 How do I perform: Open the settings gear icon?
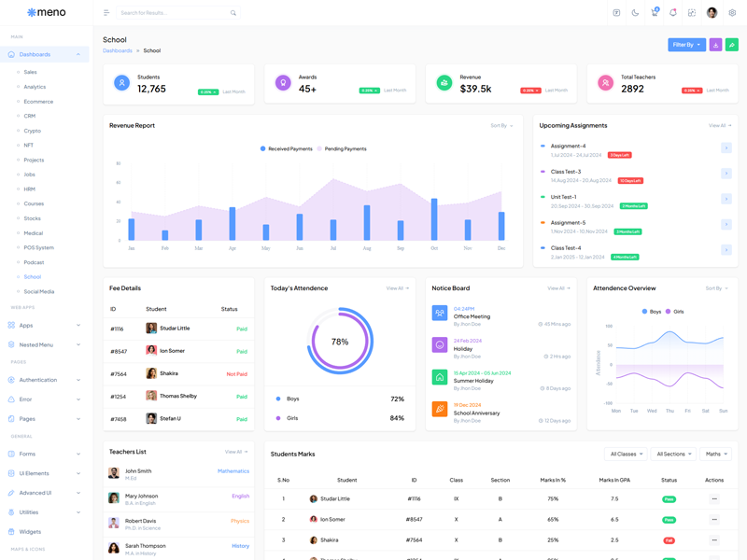[x=732, y=13]
